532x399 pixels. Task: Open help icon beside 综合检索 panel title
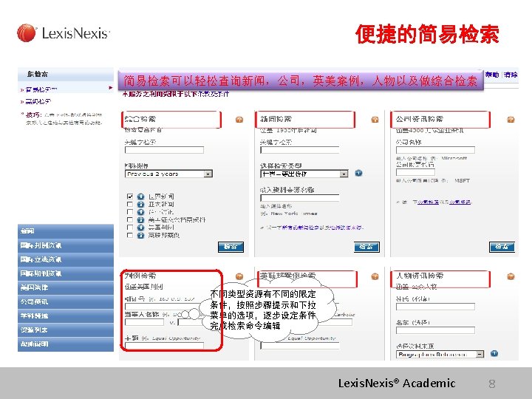click(x=239, y=120)
